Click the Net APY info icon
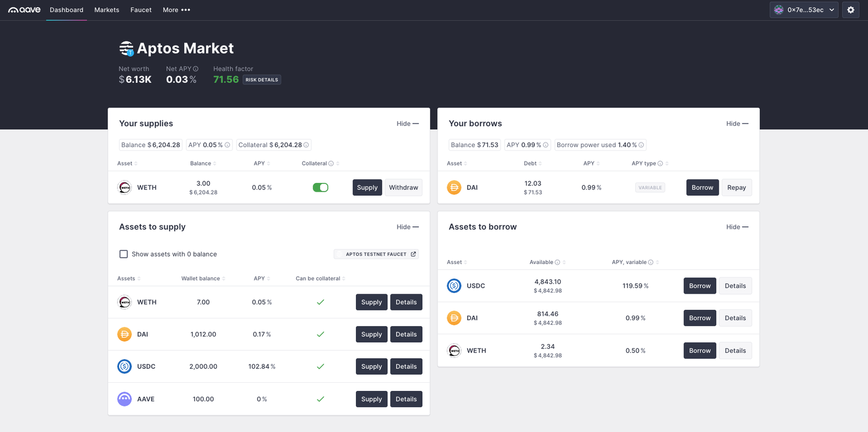Image resolution: width=868 pixels, height=432 pixels. 196,69
